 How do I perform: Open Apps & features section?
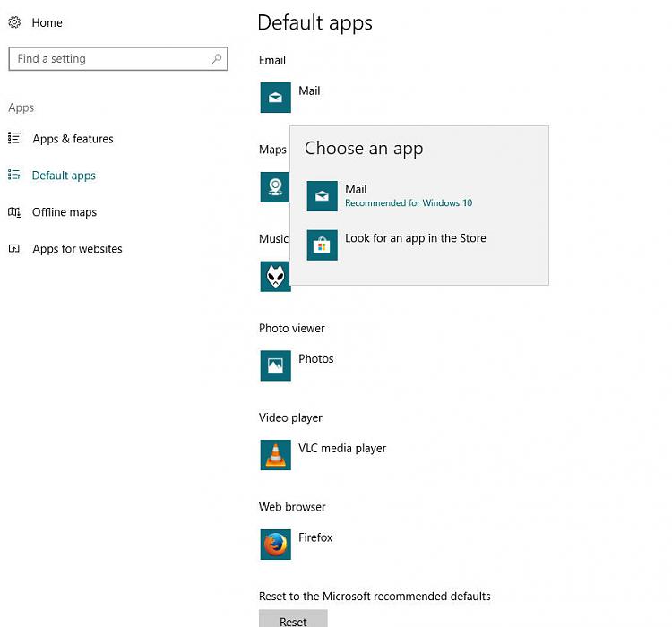73,139
